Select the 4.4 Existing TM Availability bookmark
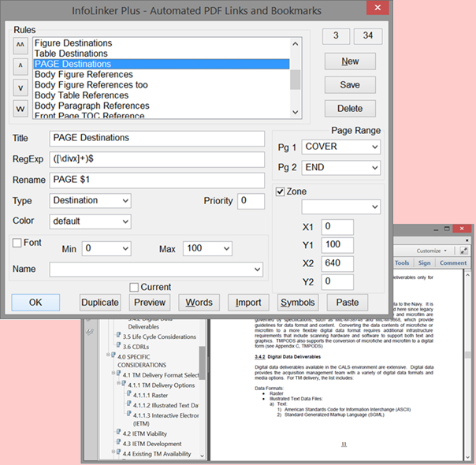 tap(157, 454)
